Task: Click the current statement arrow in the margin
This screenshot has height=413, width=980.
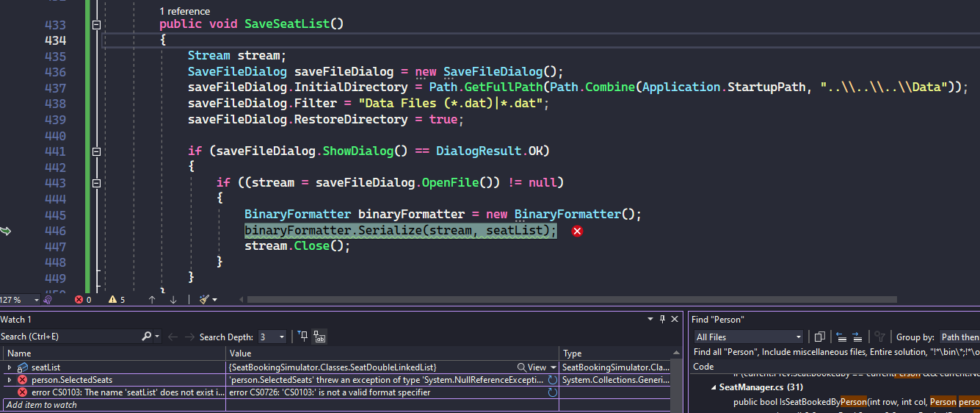Action: (x=7, y=231)
